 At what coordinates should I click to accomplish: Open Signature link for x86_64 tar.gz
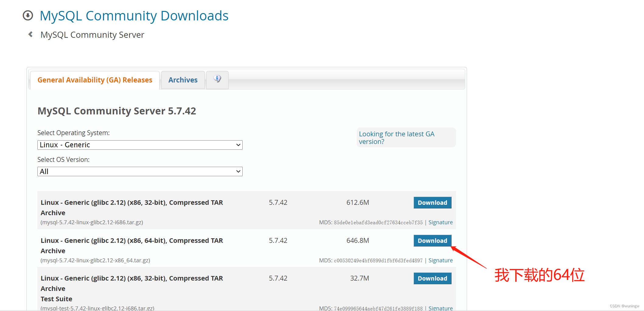441,260
